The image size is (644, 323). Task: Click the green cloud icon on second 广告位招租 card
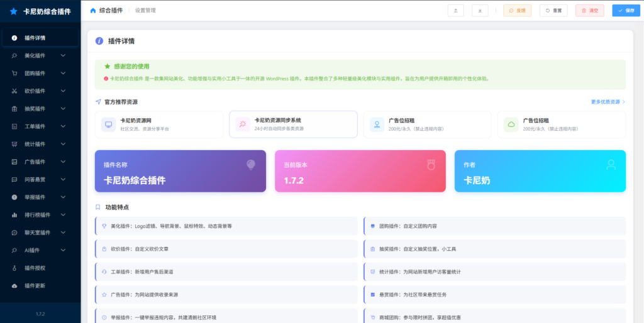[x=511, y=124]
